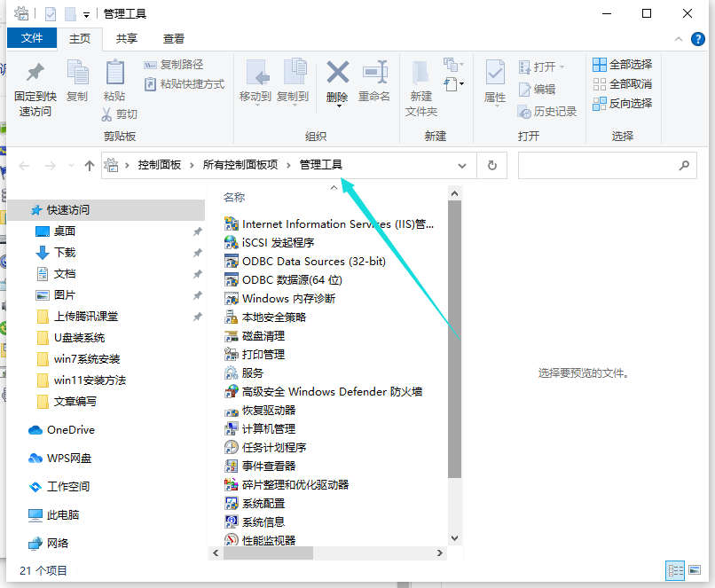Image resolution: width=715 pixels, height=588 pixels.
Task: Click Select All (全部选择) option
Action: tap(622, 65)
